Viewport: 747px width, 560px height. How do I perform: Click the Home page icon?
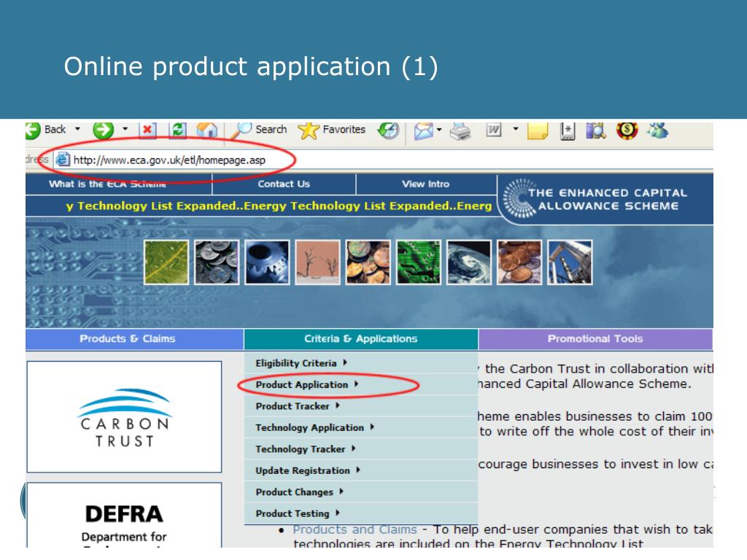(207, 130)
